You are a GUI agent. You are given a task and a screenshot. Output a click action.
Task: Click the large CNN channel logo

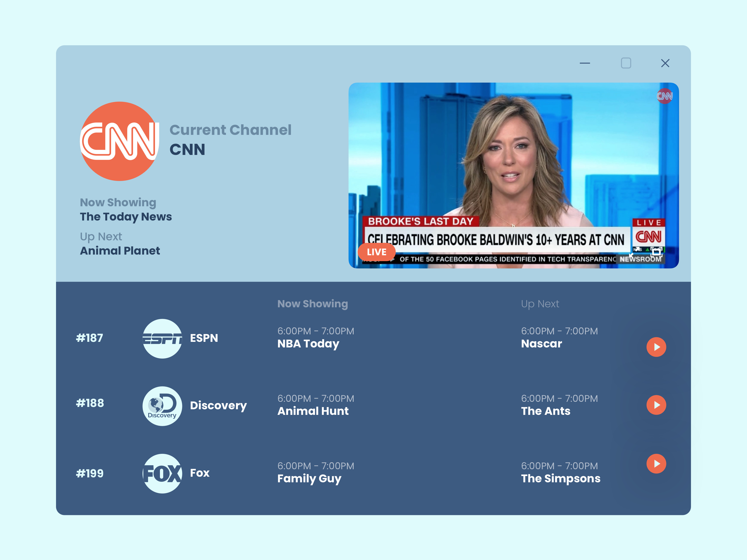pos(120,141)
